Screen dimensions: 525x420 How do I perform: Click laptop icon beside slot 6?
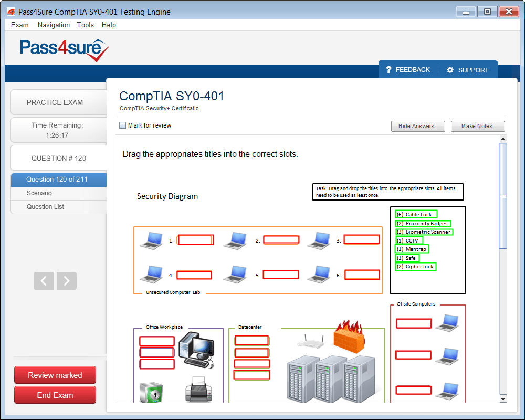[x=319, y=274]
